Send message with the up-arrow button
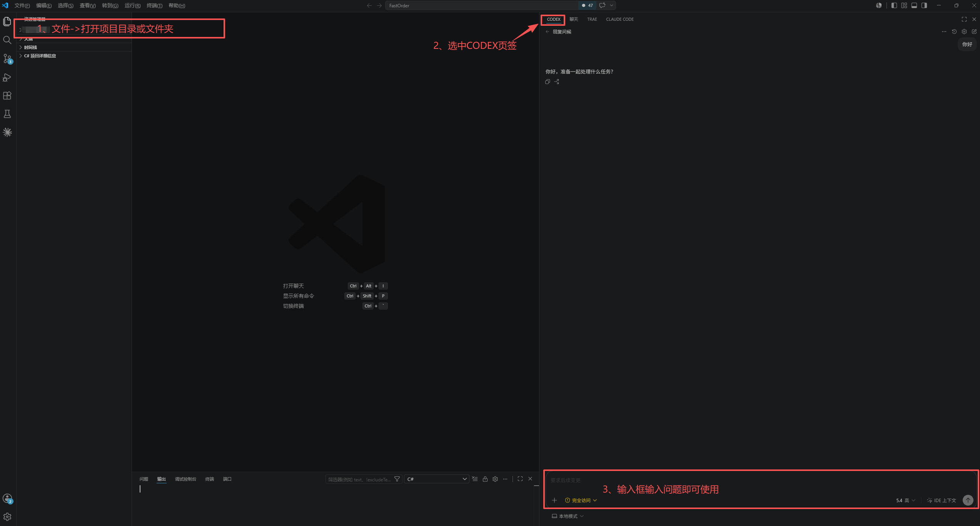The width and height of the screenshot is (980, 526). tap(968, 500)
